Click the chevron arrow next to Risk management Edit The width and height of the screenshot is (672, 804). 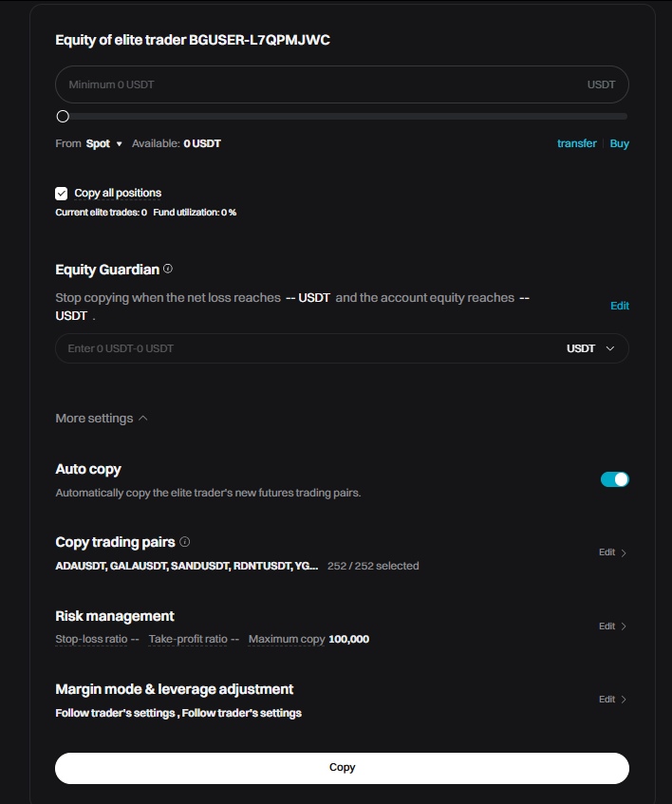[625, 626]
